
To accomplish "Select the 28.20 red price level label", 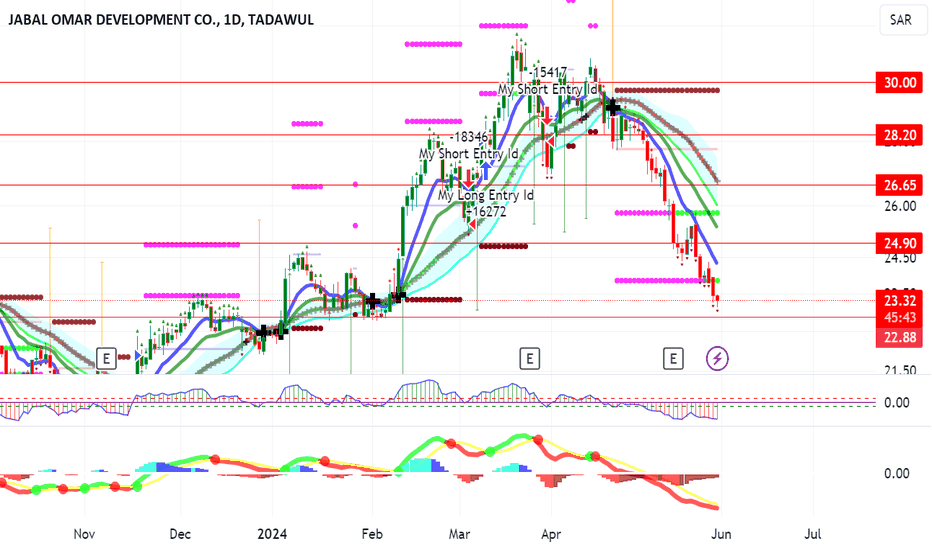I will pos(900,135).
